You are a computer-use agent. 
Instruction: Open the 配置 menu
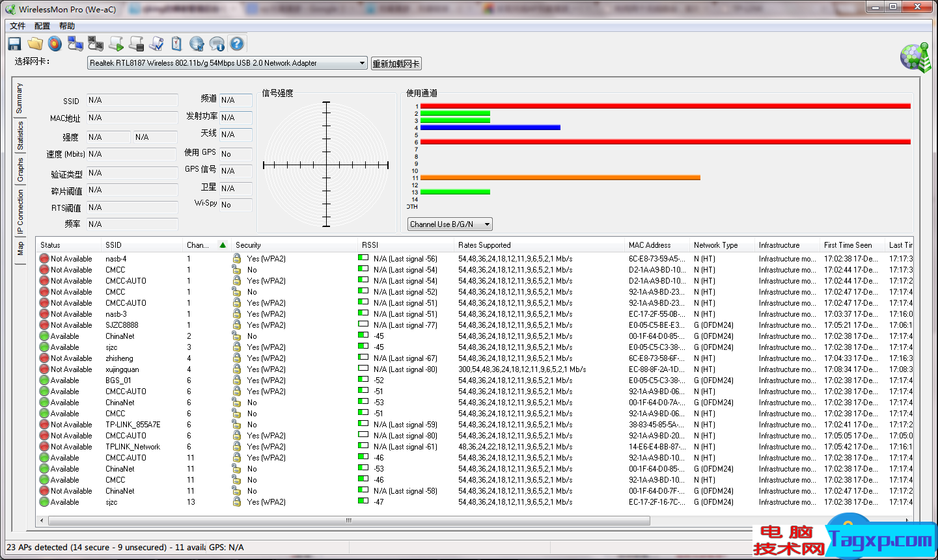point(42,26)
